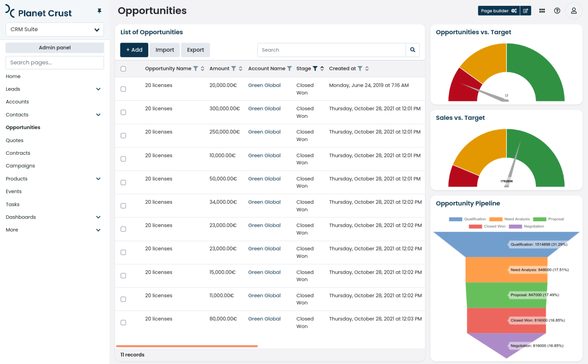Click the search magnifier icon button

(412, 50)
